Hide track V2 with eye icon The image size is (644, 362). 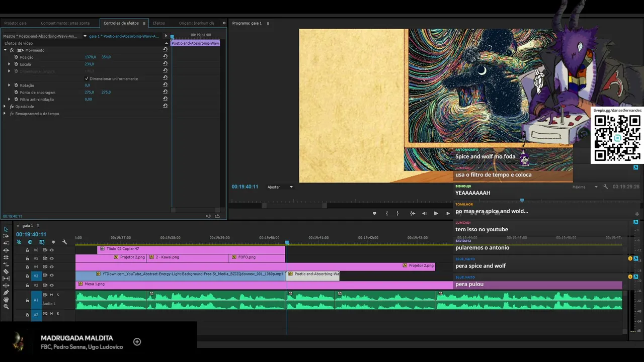(x=52, y=285)
